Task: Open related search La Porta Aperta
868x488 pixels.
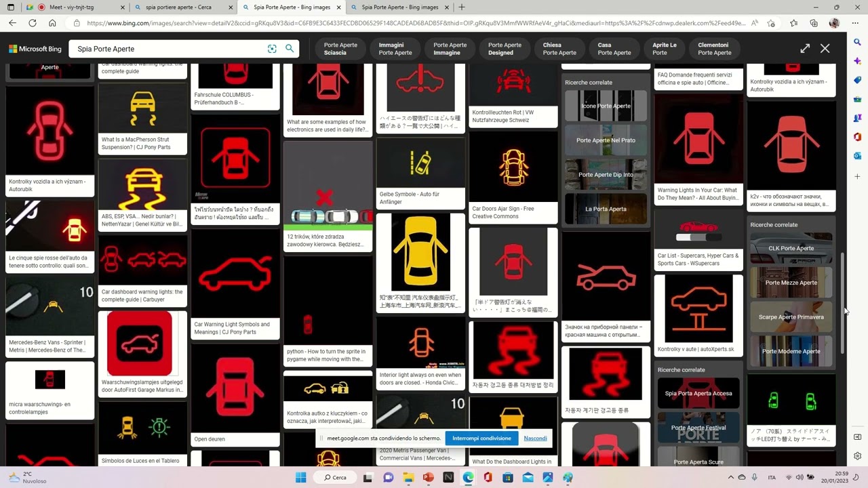Action: 606,209
